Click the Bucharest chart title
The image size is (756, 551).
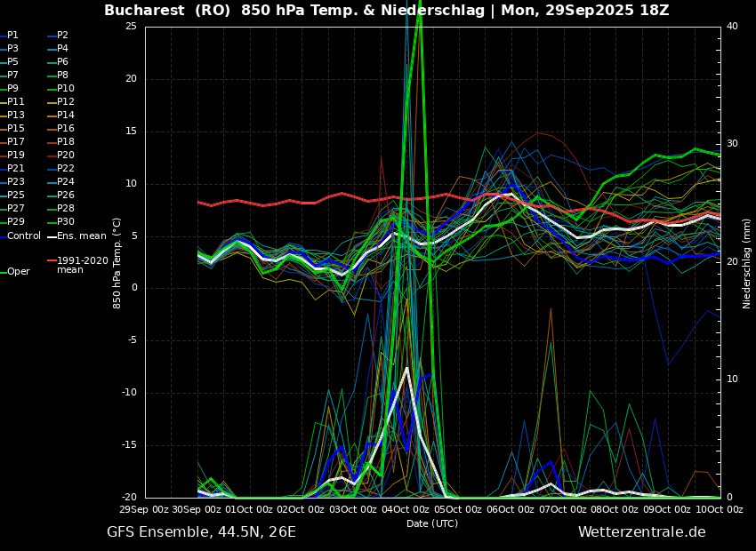pyautogui.click(x=386, y=11)
